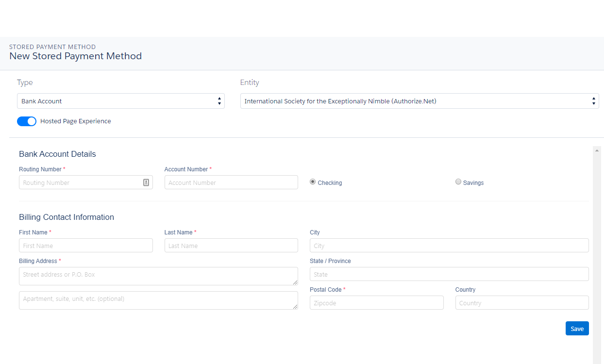
Task: Focus the City input field
Action: (x=449, y=246)
